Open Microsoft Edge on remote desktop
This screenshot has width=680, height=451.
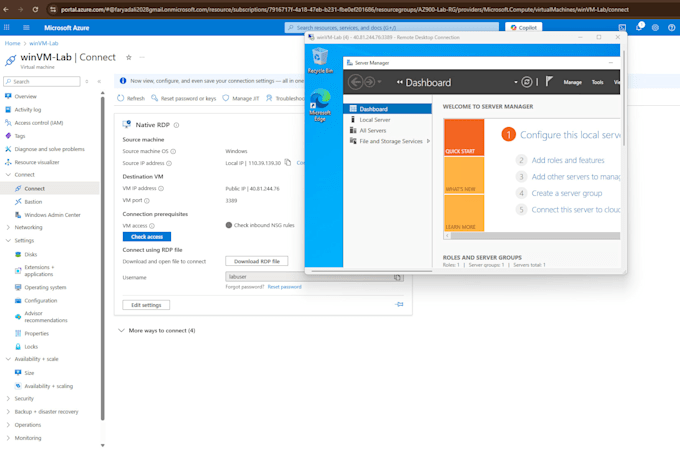[x=320, y=105]
